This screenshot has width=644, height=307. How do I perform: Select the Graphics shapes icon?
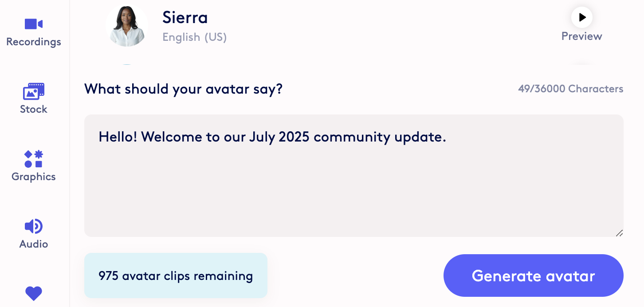click(34, 159)
